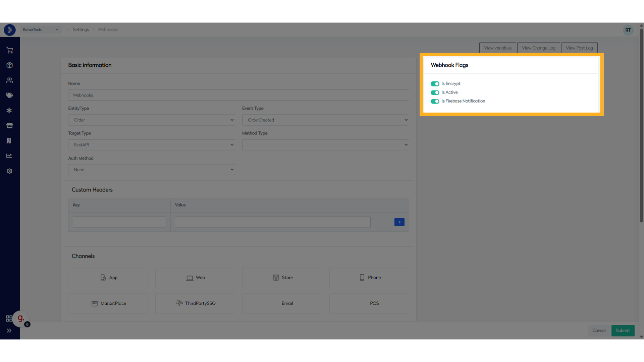Open the customers section via people icon
The height and width of the screenshot is (362, 644).
9,80
